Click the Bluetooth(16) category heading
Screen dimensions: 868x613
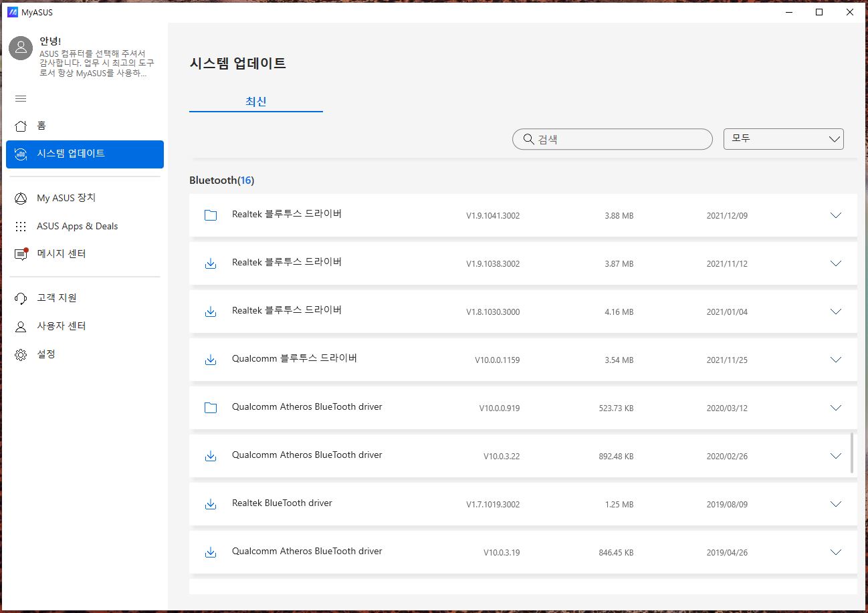[222, 180]
